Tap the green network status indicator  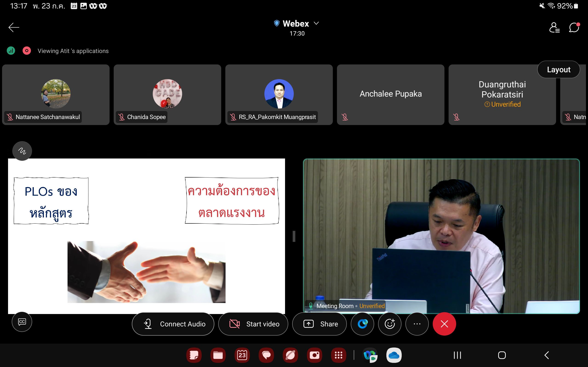tap(11, 51)
